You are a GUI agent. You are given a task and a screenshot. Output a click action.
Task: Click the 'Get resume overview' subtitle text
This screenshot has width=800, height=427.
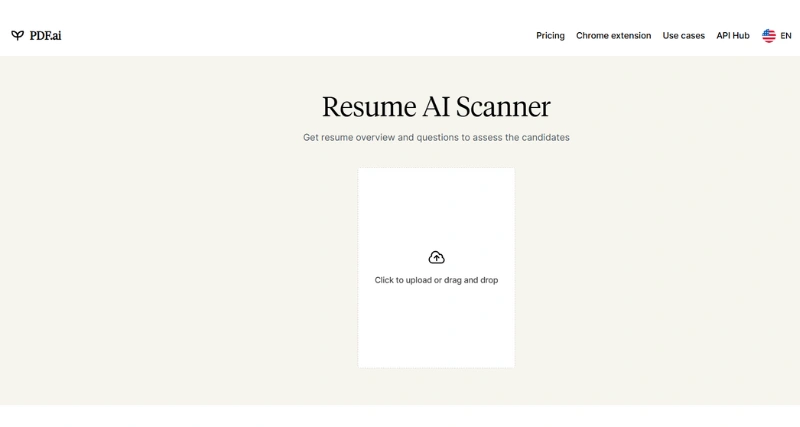[x=380, y=137]
